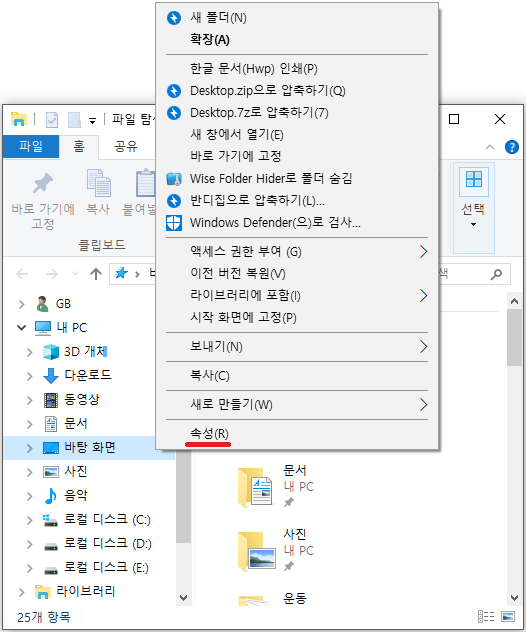Click 복사(C) in context menu
Viewport: 526px width, 632px height.
click(297, 376)
